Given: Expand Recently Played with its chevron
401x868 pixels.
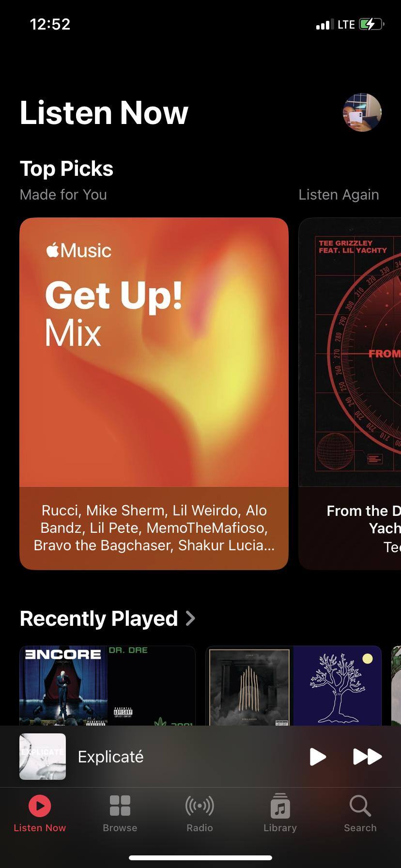Looking at the screenshot, I should pyautogui.click(x=190, y=618).
